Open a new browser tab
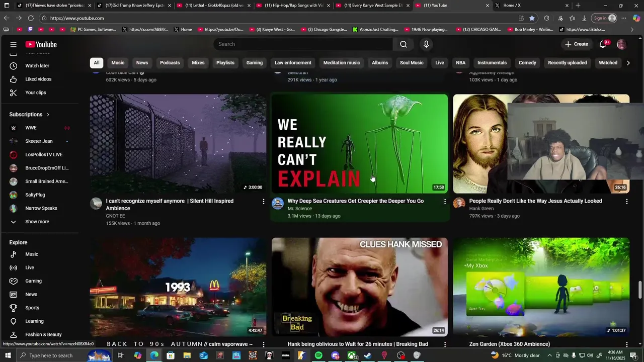Screen dimensions: 644x362 point(578,6)
